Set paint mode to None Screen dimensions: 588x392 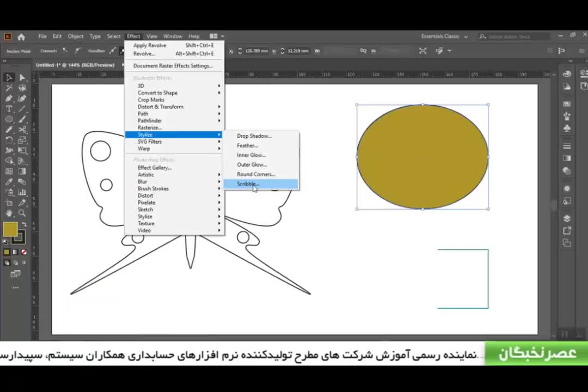click(23, 252)
